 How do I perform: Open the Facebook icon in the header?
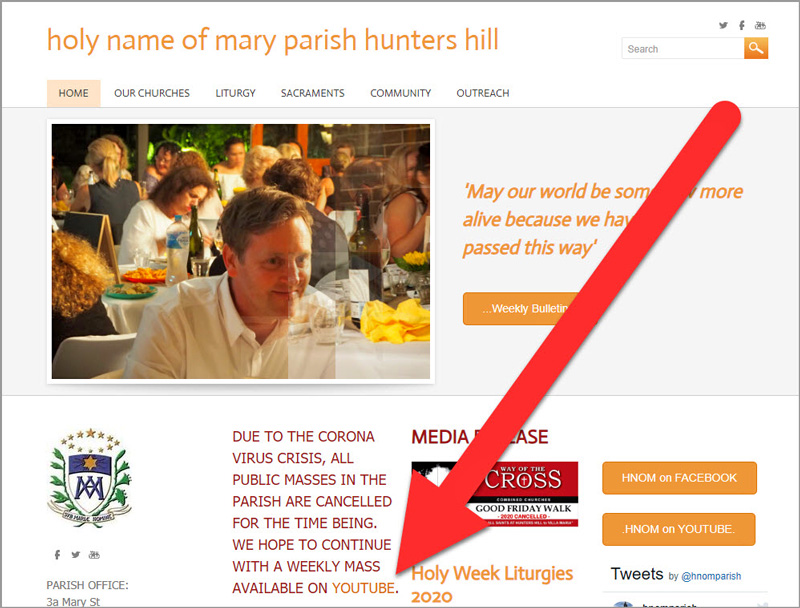[x=741, y=25]
